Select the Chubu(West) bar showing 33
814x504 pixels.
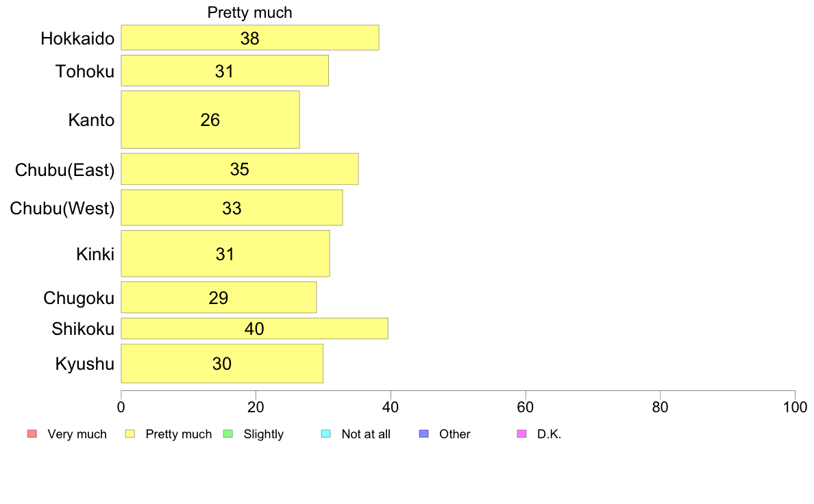pyautogui.click(x=232, y=208)
